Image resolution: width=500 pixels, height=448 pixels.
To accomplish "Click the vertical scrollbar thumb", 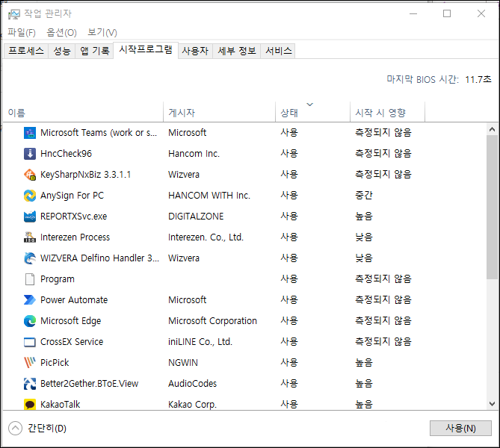I will pyautogui.click(x=492, y=207).
